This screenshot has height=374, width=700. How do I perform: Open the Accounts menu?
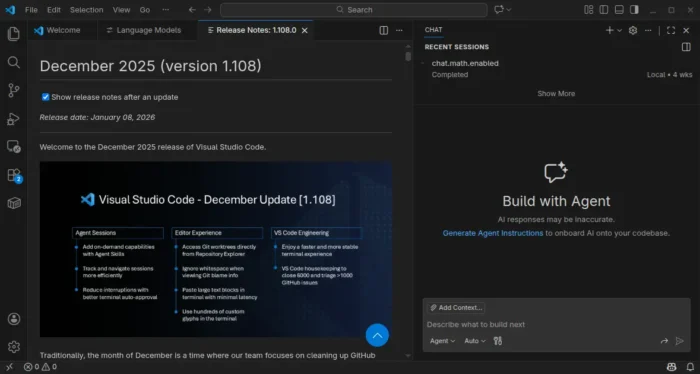click(13, 319)
